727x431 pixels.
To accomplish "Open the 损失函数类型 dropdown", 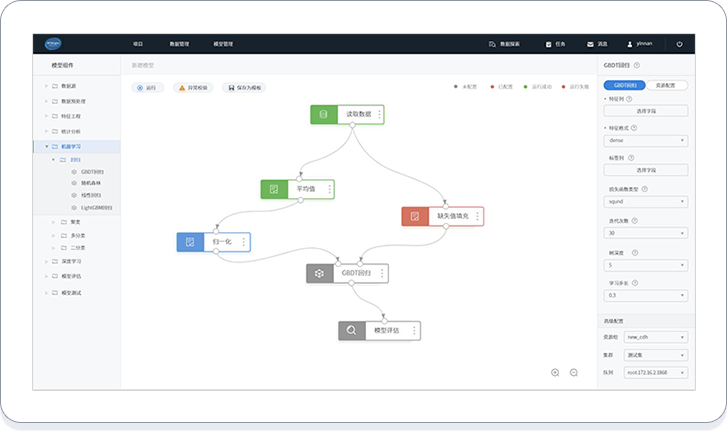I will tap(645, 201).
